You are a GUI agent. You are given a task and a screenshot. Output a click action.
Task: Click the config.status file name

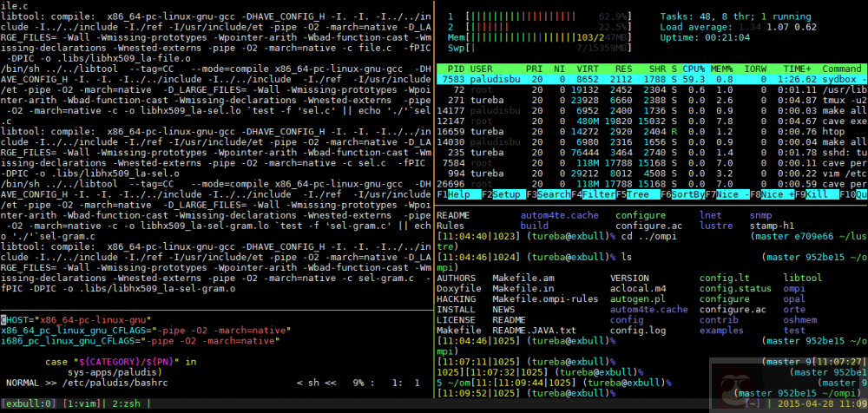(x=736, y=288)
